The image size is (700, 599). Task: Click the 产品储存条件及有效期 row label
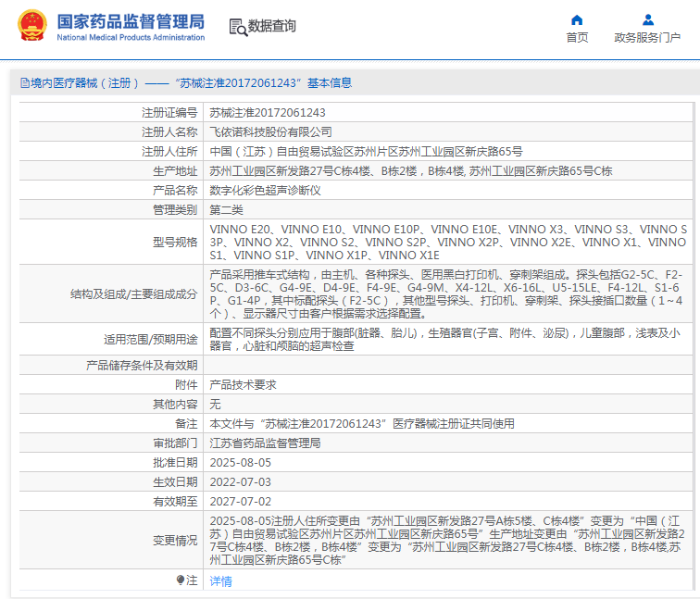(x=142, y=365)
